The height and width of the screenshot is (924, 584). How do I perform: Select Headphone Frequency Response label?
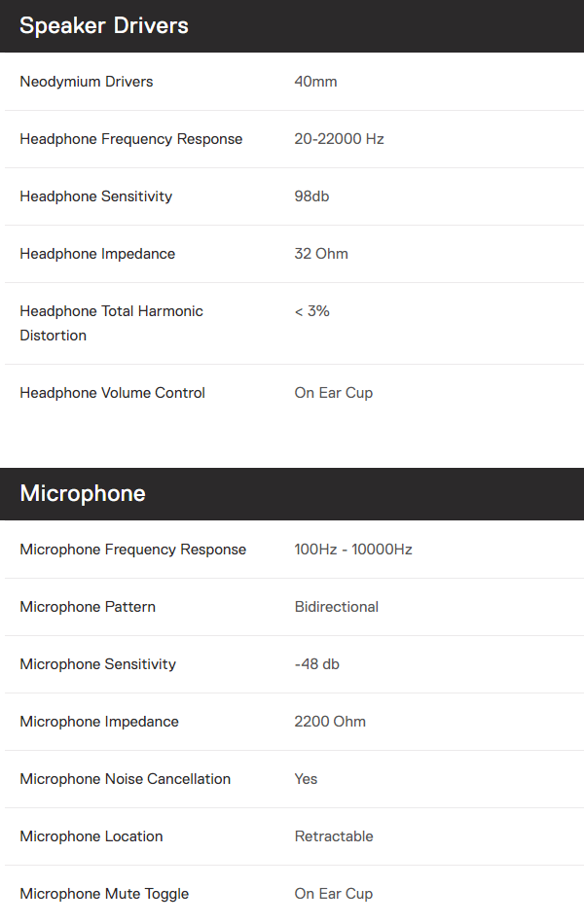(131, 139)
